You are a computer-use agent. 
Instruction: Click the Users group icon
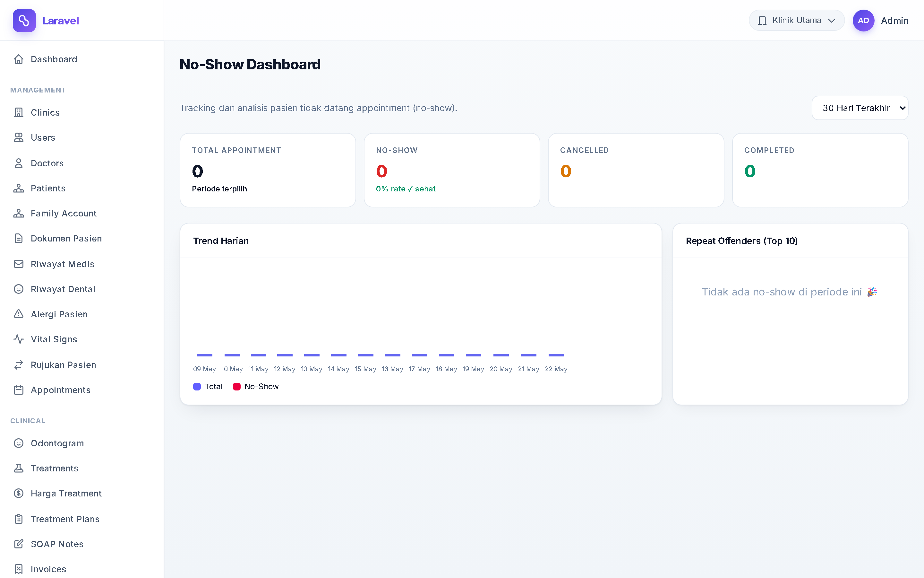tap(19, 138)
